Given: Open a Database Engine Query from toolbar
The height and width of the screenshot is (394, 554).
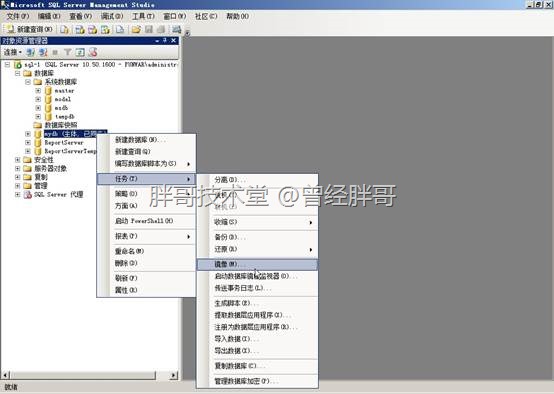Looking at the screenshot, I should point(64,29).
